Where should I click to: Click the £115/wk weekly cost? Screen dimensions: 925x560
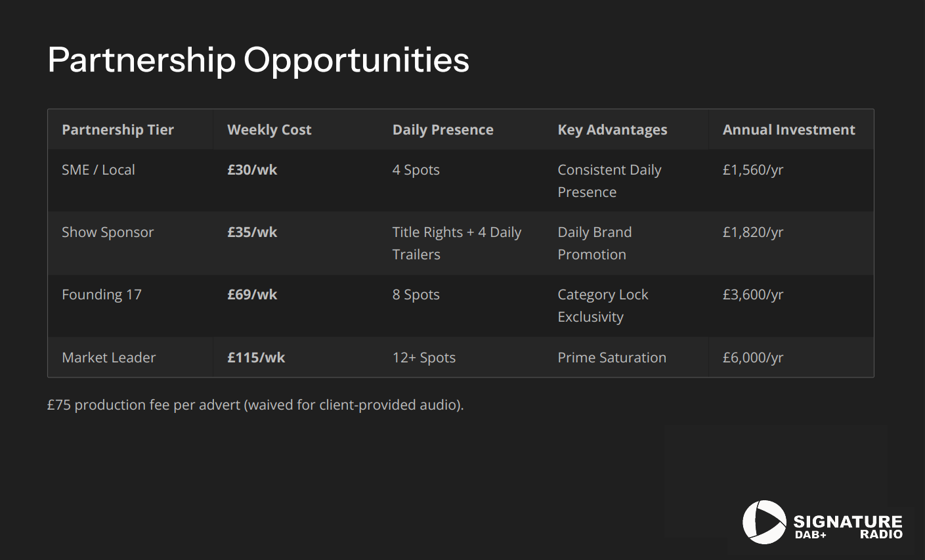(256, 358)
